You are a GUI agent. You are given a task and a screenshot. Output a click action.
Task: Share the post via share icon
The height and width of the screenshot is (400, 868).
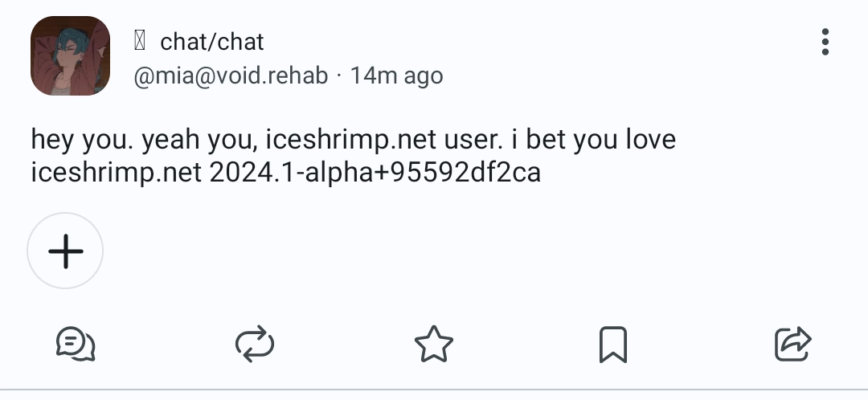click(x=792, y=345)
